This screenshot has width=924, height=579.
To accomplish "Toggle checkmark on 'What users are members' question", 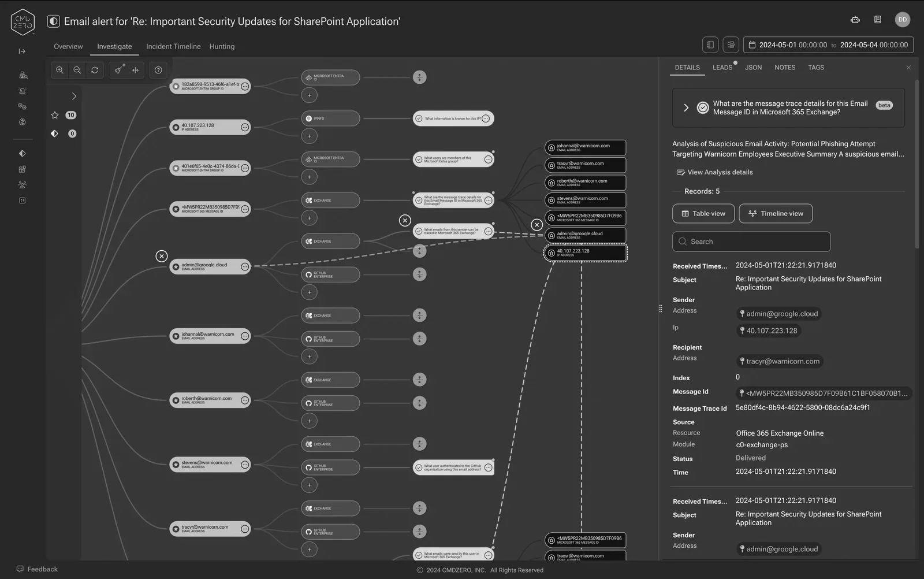I will [419, 159].
